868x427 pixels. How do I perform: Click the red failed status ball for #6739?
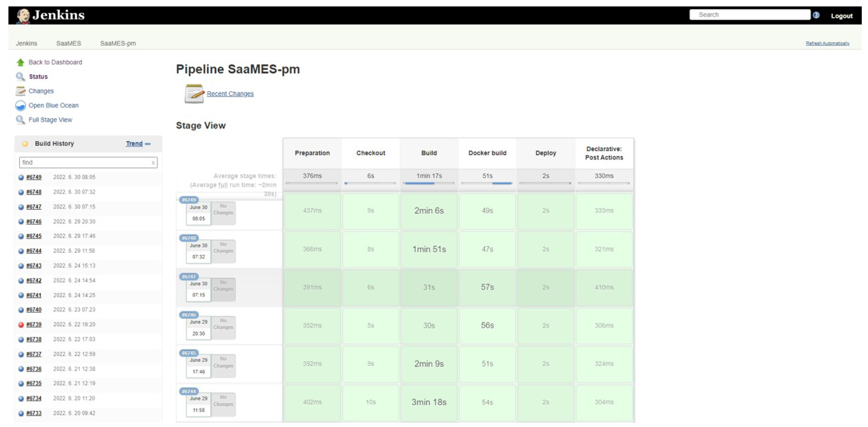coord(21,324)
